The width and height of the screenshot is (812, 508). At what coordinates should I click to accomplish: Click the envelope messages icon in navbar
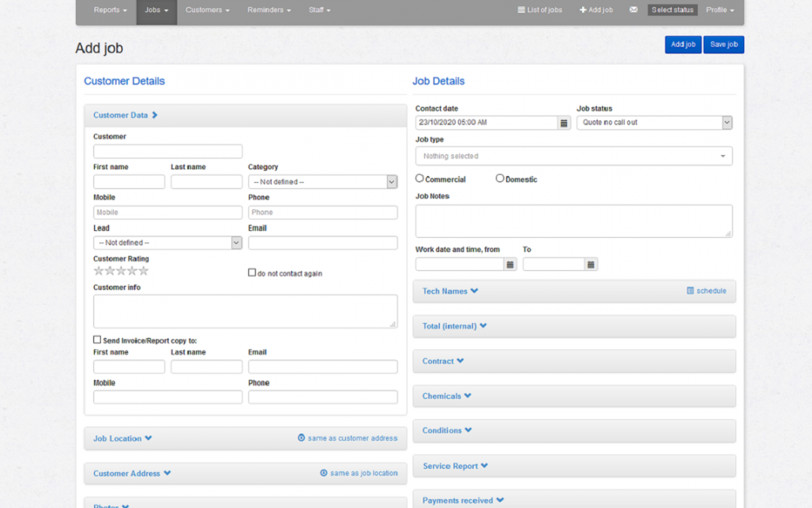pyautogui.click(x=633, y=10)
